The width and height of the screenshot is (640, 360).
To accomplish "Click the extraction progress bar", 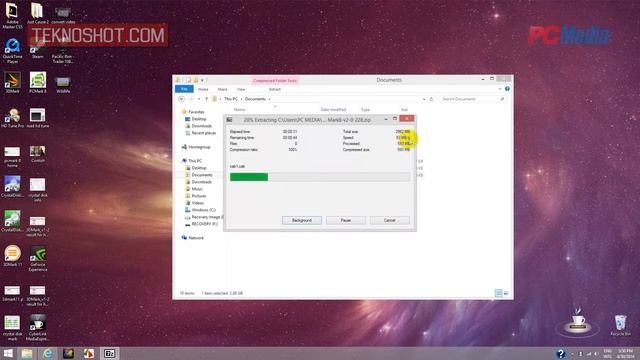I will pyautogui.click(x=320, y=177).
